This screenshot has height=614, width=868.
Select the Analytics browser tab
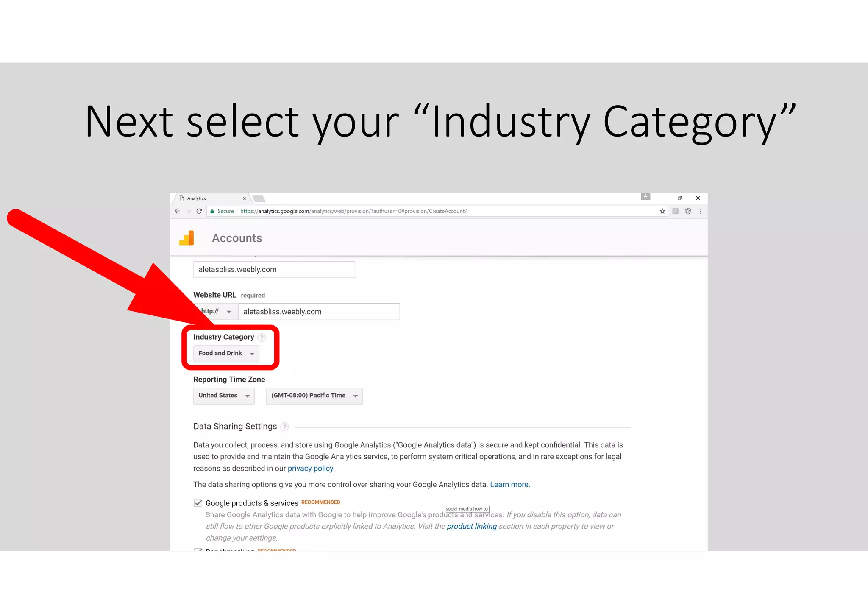212,198
